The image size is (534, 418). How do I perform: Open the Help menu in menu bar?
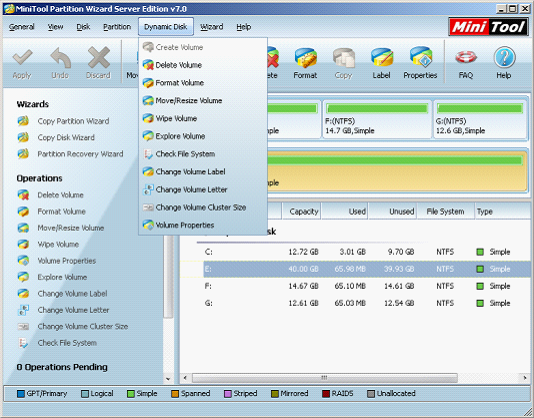pyautogui.click(x=244, y=27)
